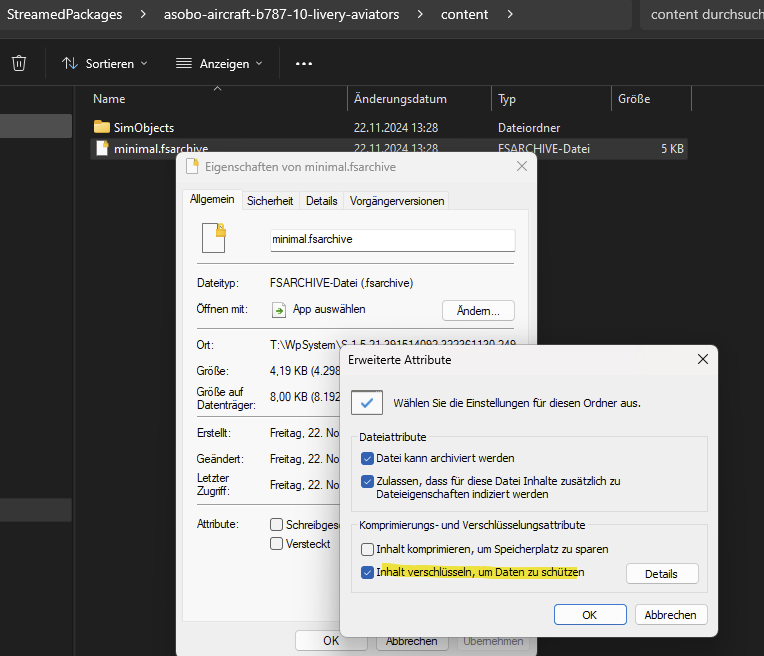The height and width of the screenshot is (656, 764).
Task: Sort by Typ column header
Action: pos(551,98)
